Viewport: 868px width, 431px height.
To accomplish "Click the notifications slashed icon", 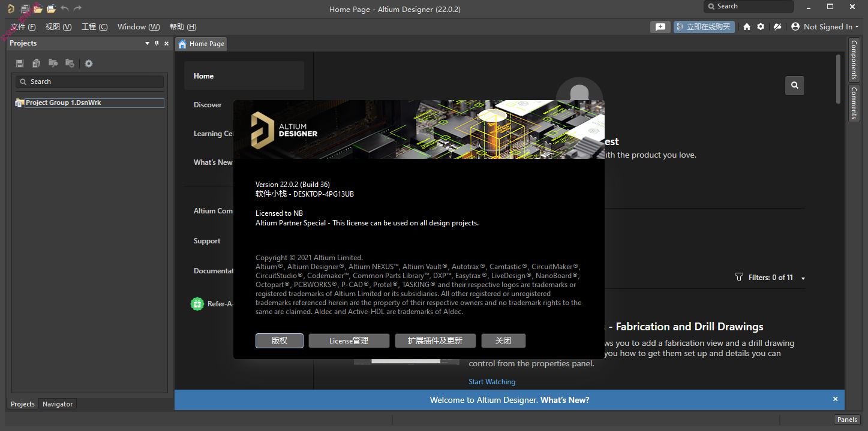I will [x=777, y=27].
